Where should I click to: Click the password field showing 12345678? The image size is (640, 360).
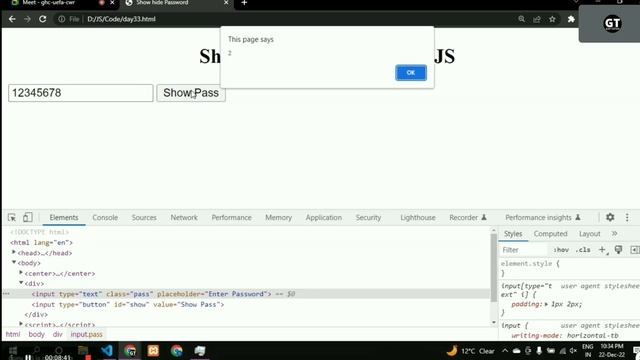(x=81, y=93)
